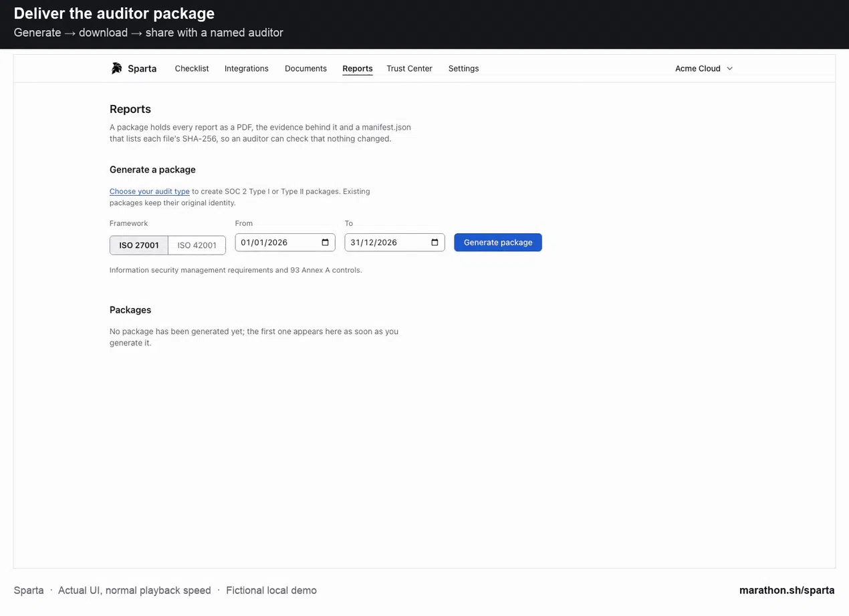Viewport: 849px width, 616px height.
Task: Open the From date calendar picker icon
Action: tap(326, 243)
